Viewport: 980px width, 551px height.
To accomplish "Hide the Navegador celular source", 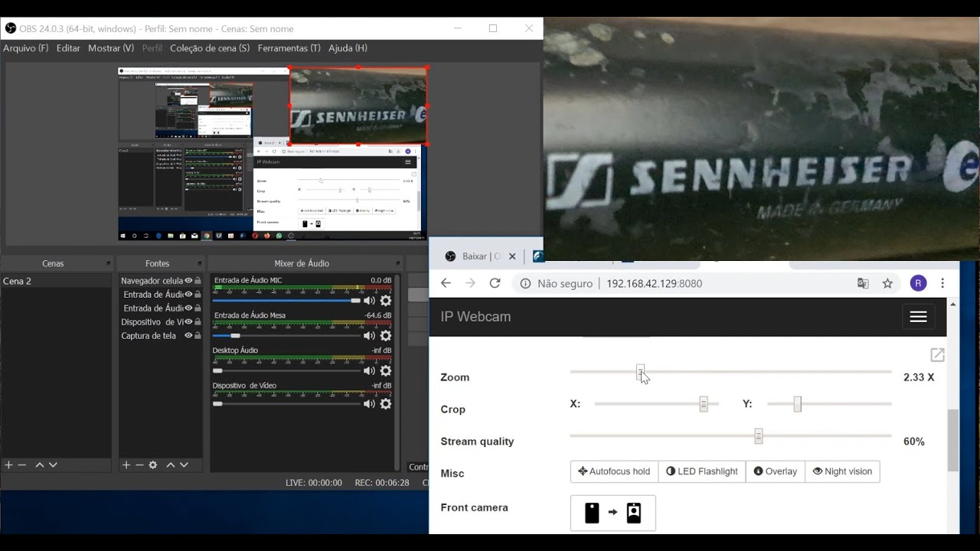I will click(188, 281).
